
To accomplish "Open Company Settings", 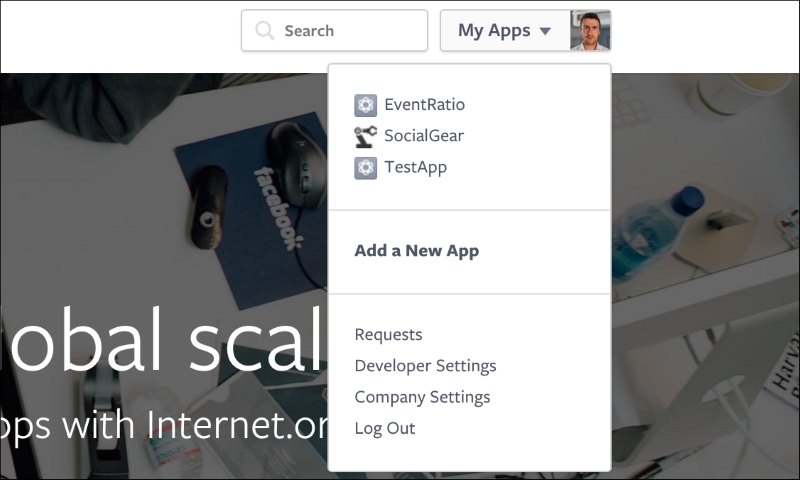I will [x=422, y=397].
